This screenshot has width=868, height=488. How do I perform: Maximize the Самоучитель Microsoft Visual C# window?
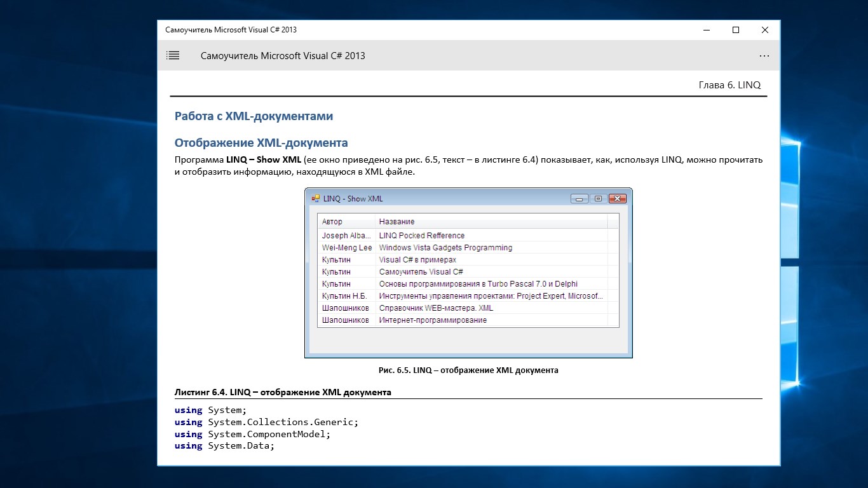click(x=736, y=30)
